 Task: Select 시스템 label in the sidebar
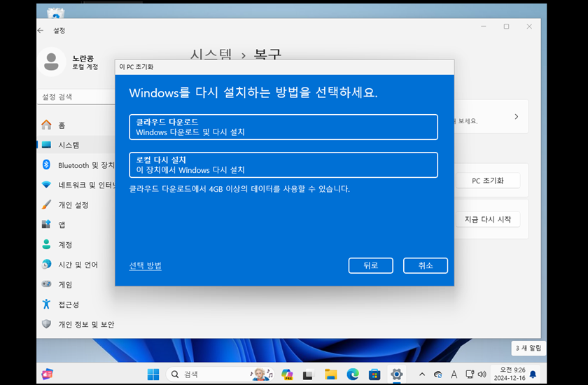69,145
